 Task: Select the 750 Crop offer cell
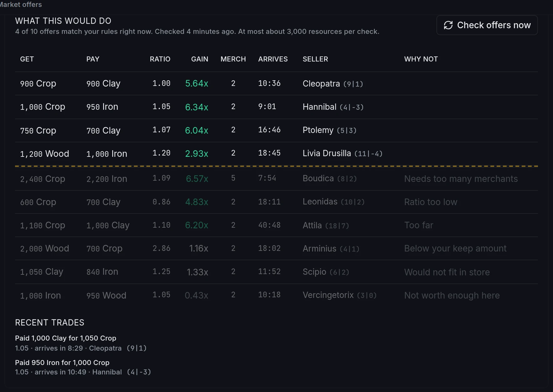pyautogui.click(x=38, y=130)
